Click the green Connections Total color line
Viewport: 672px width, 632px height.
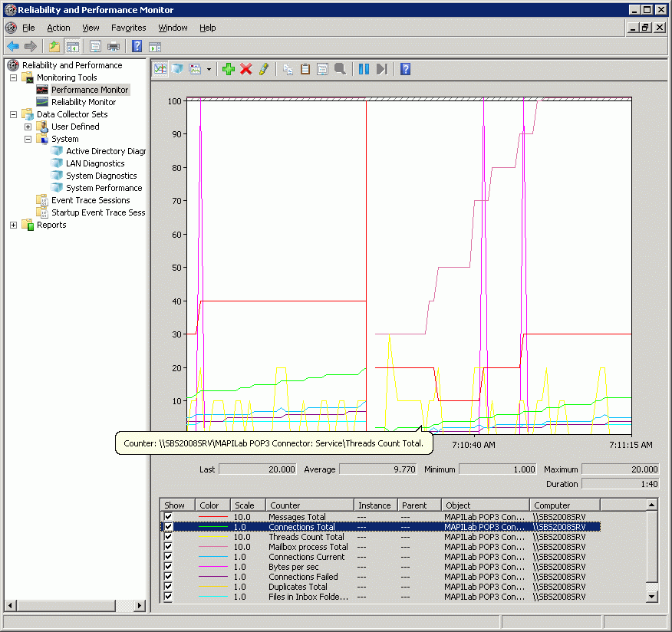[213, 527]
